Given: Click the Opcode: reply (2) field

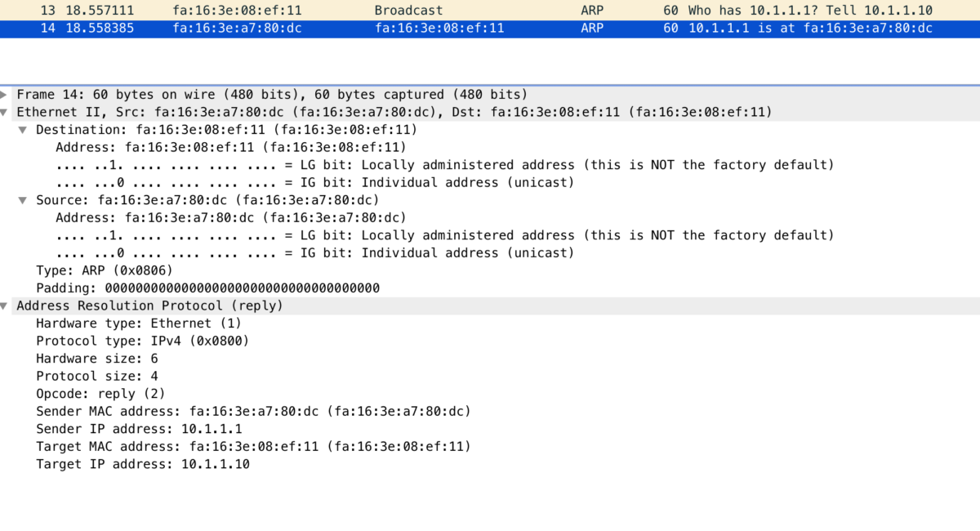Looking at the screenshot, I should coord(101,394).
